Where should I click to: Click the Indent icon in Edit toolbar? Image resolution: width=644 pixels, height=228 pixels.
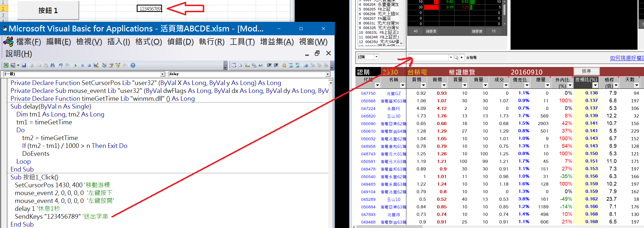click(x=269, y=65)
